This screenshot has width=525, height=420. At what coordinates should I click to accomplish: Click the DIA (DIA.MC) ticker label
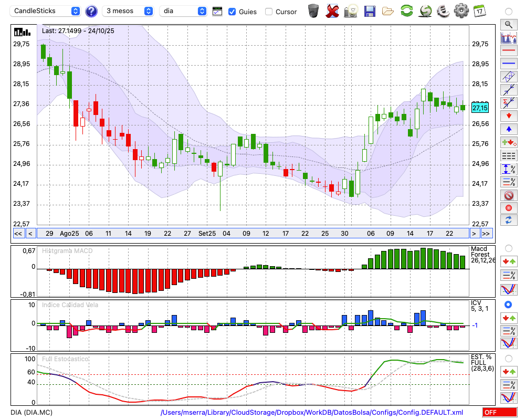point(31,412)
